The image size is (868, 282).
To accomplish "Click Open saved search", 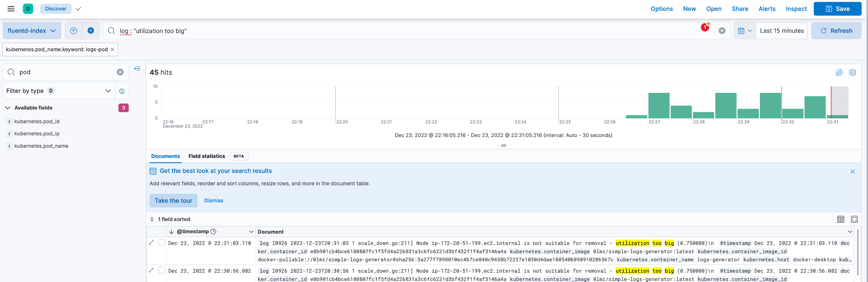I will [714, 8].
